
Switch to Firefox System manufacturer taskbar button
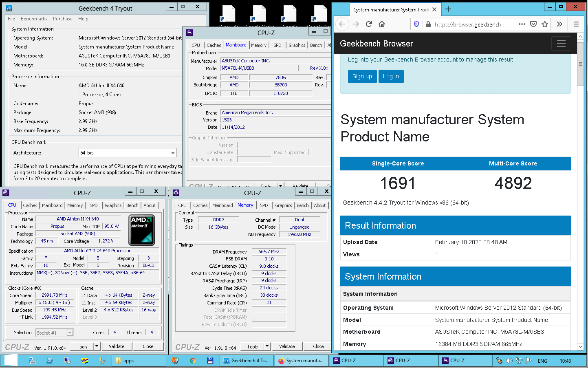coord(301,361)
